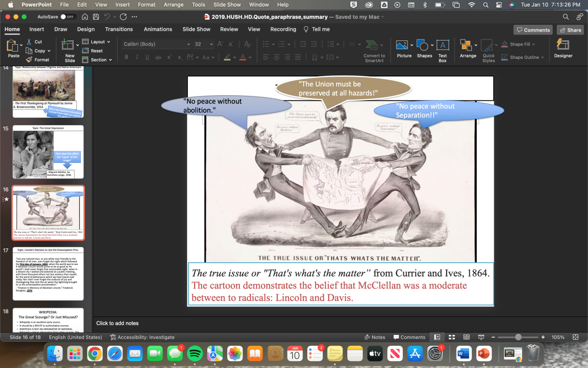Image resolution: width=588 pixels, height=368 pixels.
Task: Start slide show from status bar
Action: pos(480,337)
